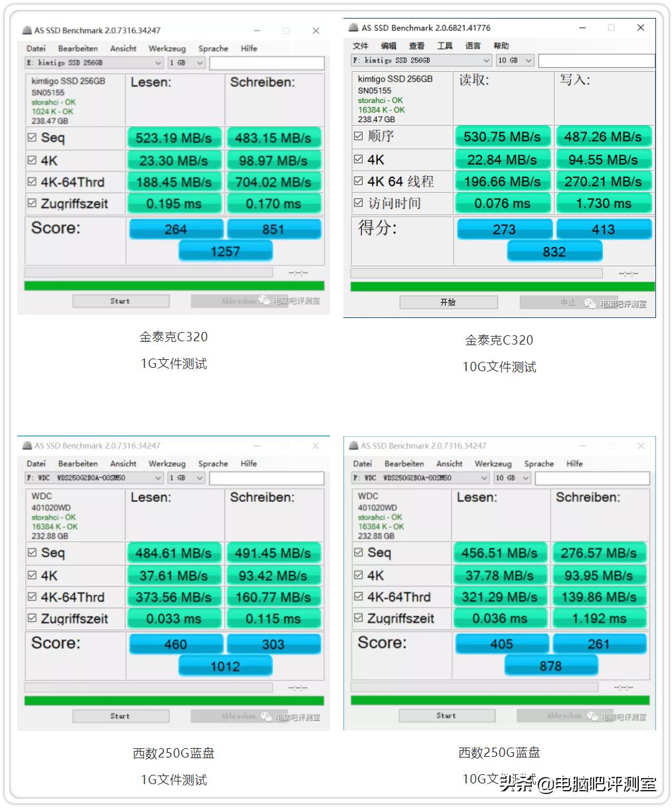Disable the 4K-64Thrd checkbox in the WDC 1G window

(31, 596)
